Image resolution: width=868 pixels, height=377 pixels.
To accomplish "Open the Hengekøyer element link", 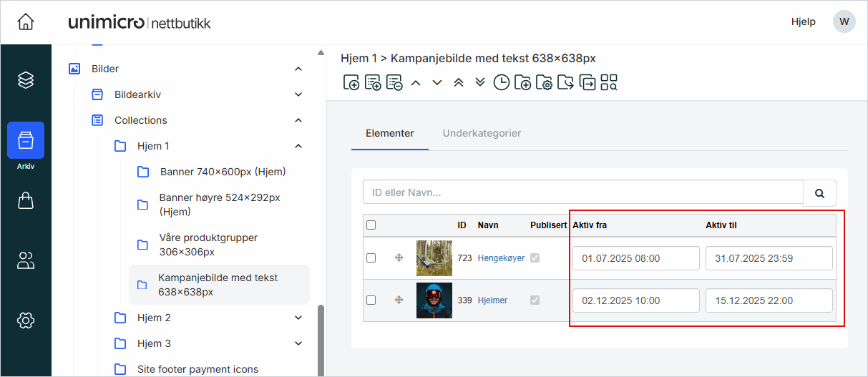I will [501, 258].
